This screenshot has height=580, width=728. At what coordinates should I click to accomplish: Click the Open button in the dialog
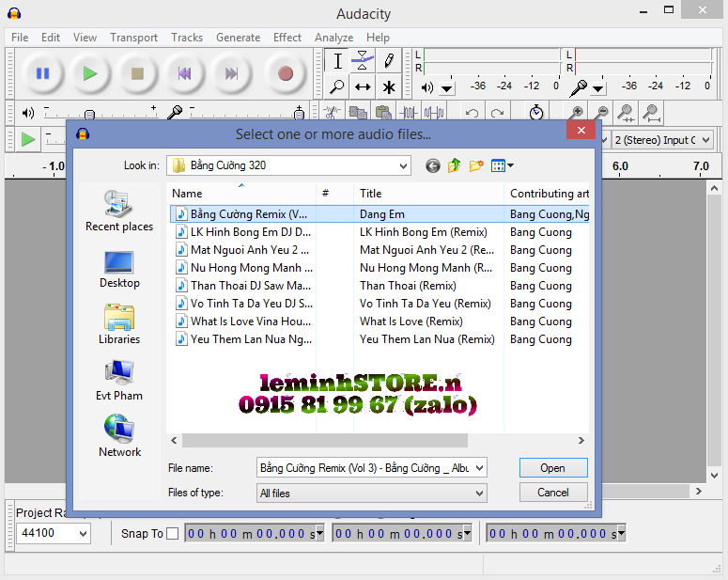point(553,468)
